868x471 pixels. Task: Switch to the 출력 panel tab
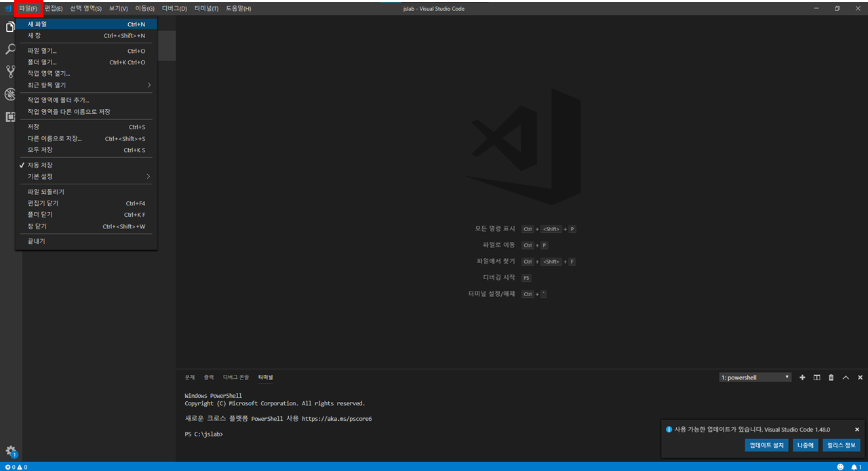pos(209,377)
